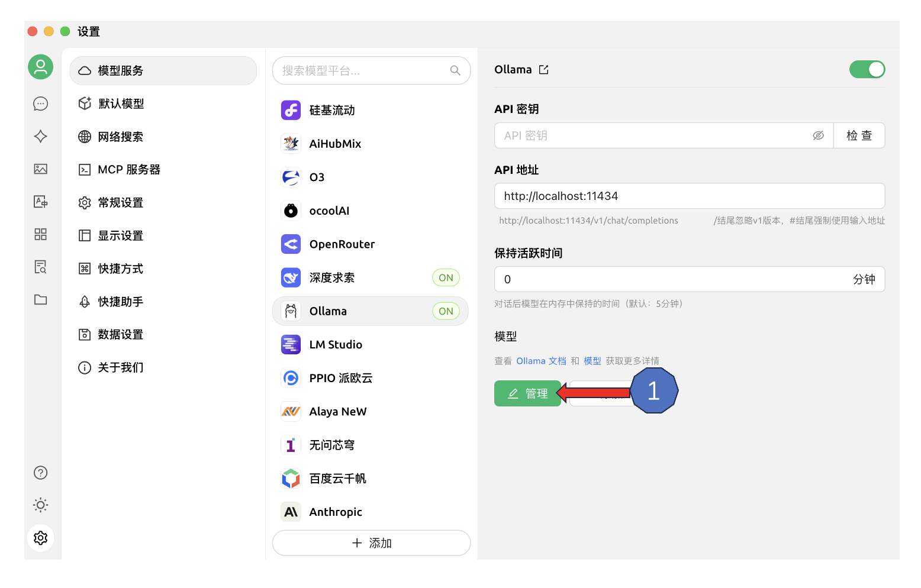Select the Alaya NeW provider icon
The width and height of the screenshot is (921, 588).
pyautogui.click(x=291, y=411)
